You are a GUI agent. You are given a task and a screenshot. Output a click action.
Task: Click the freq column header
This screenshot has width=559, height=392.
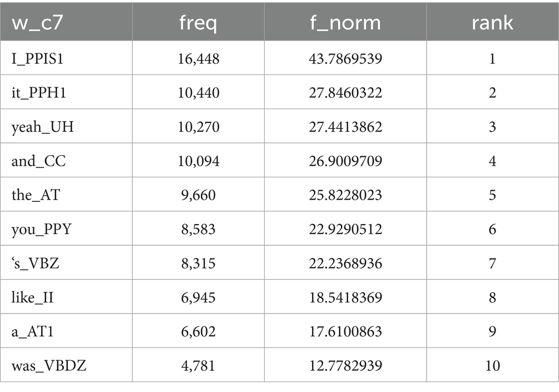(198, 23)
